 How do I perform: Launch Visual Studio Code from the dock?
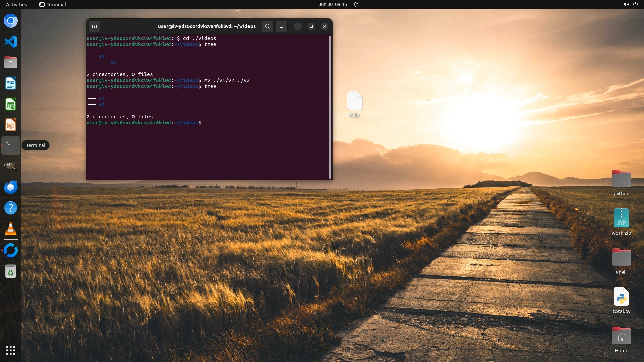[x=11, y=42]
